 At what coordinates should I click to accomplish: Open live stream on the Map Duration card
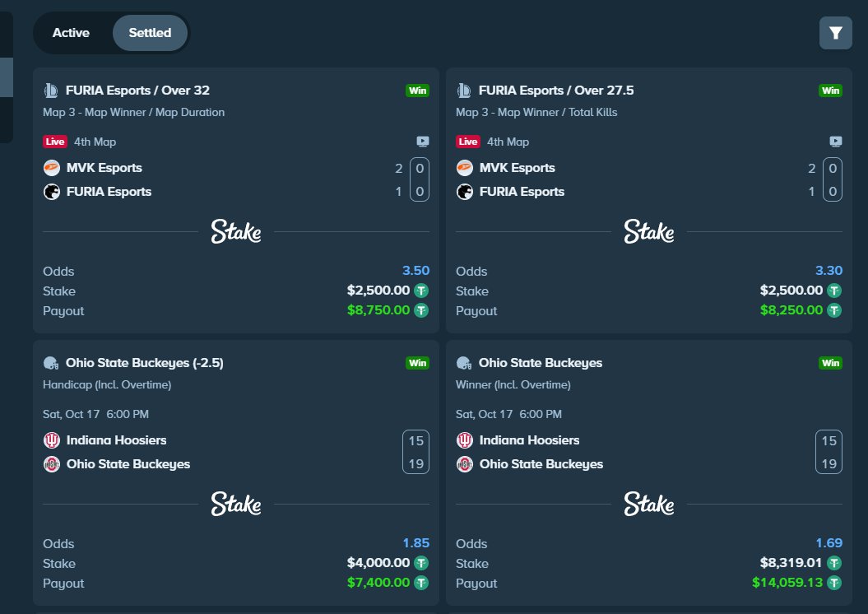click(x=422, y=142)
